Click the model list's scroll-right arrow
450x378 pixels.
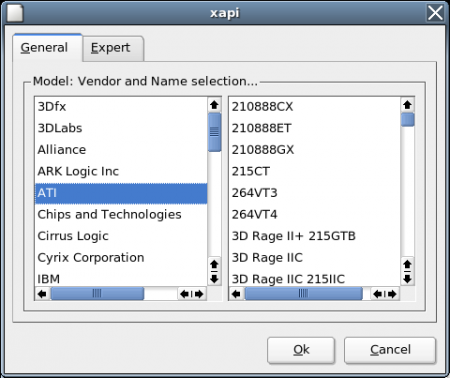(x=392, y=294)
